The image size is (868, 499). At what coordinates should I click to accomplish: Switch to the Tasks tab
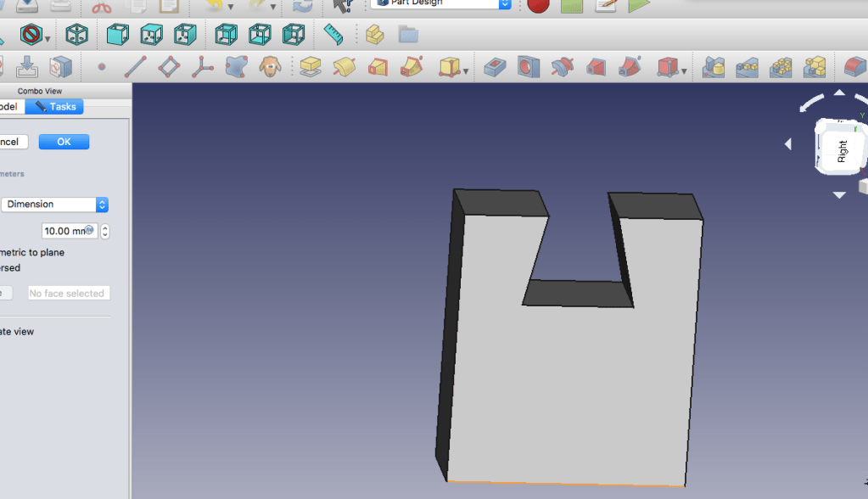[54, 106]
